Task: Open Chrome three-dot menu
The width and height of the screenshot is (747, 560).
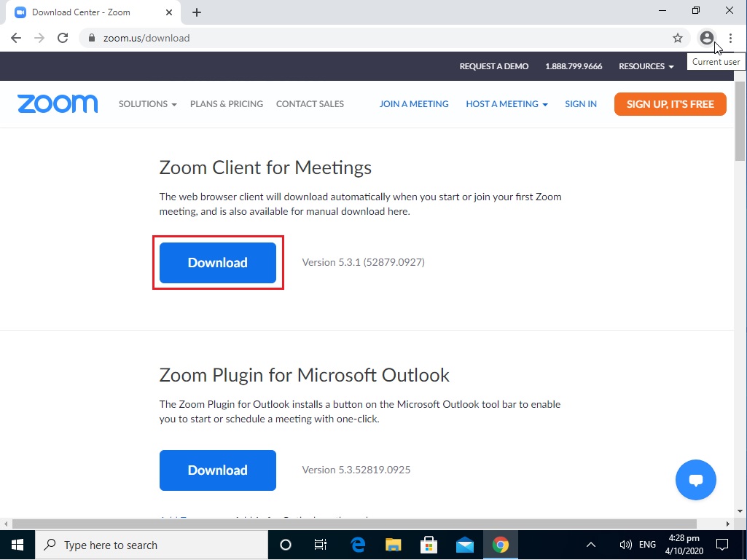Action: click(x=730, y=38)
